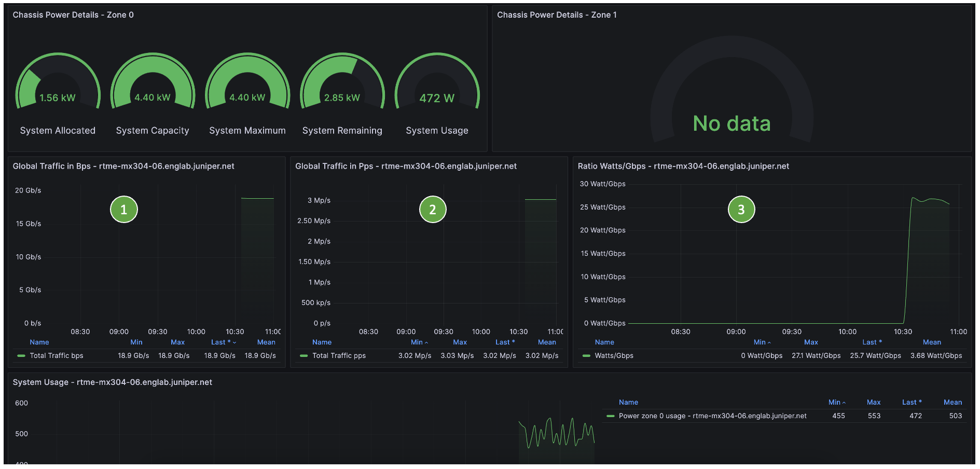This screenshot has height=469, width=980.
Task: Toggle the Watts/Gbps legend series label
Action: click(614, 355)
